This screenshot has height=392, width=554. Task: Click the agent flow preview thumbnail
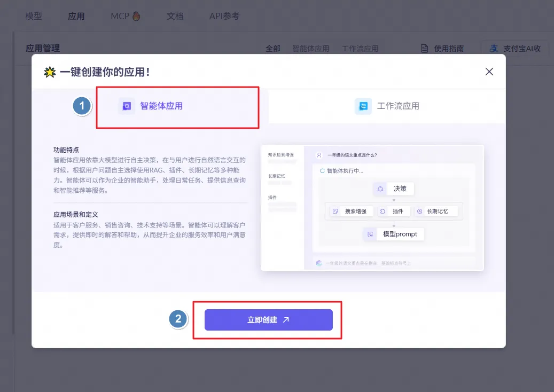(372, 208)
